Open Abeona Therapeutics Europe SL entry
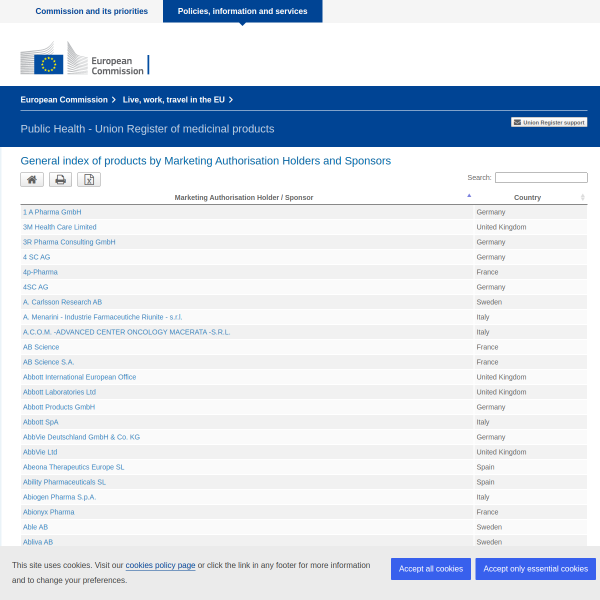Image resolution: width=600 pixels, height=600 pixels. pyautogui.click(x=73, y=467)
